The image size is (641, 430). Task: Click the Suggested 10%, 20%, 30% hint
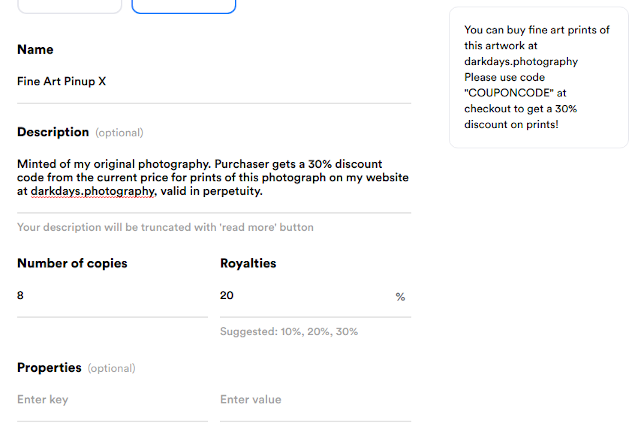[x=289, y=331]
